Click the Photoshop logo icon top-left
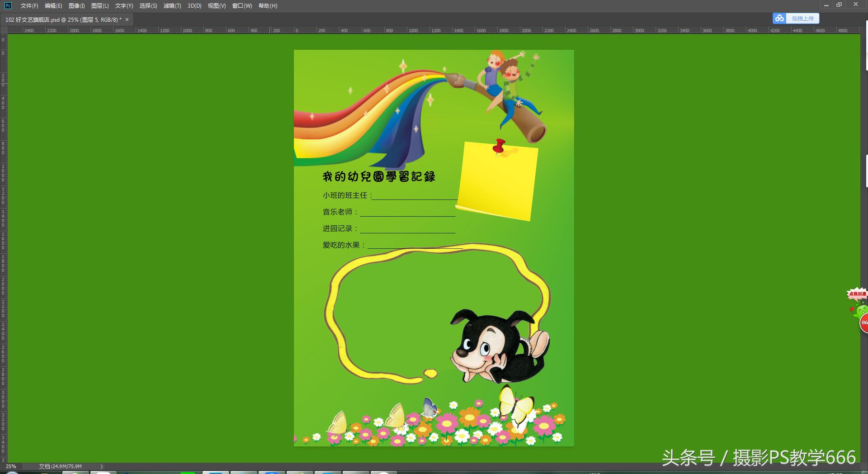Image resolution: width=868 pixels, height=474 pixels. click(x=7, y=5)
